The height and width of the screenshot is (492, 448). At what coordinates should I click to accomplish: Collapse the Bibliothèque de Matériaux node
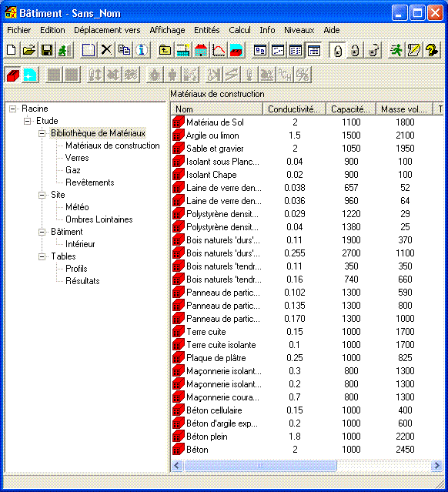[42, 133]
